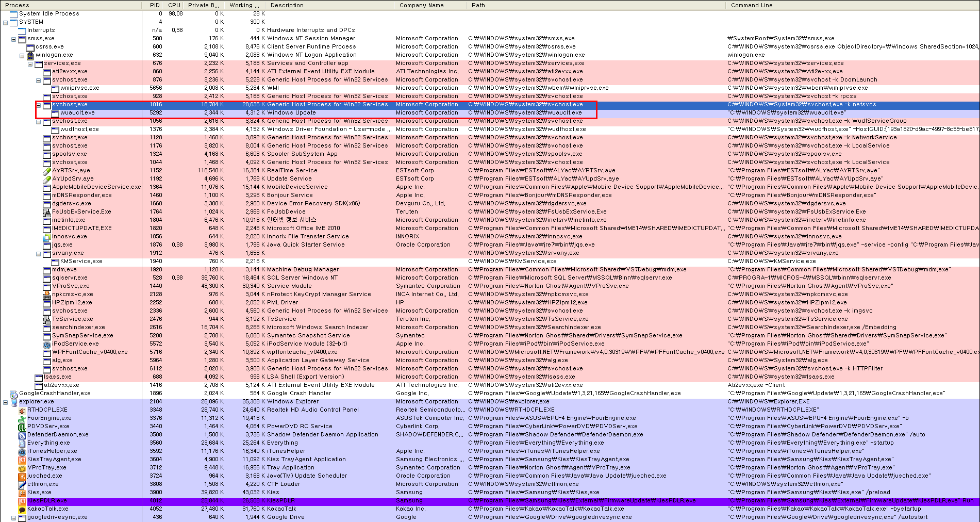Sort by the Working Set column header
The width and height of the screenshot is (980, 522).
point(246,5)
